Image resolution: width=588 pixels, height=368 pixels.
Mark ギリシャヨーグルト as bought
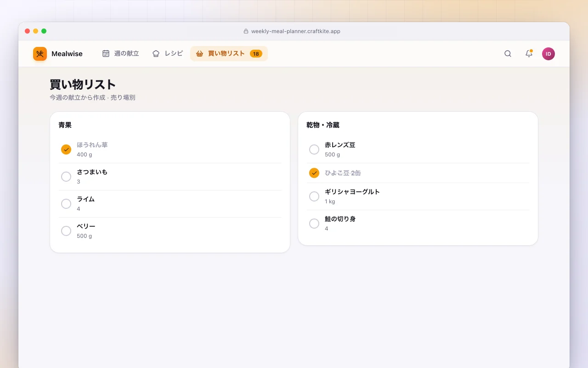tap(314, 196)
